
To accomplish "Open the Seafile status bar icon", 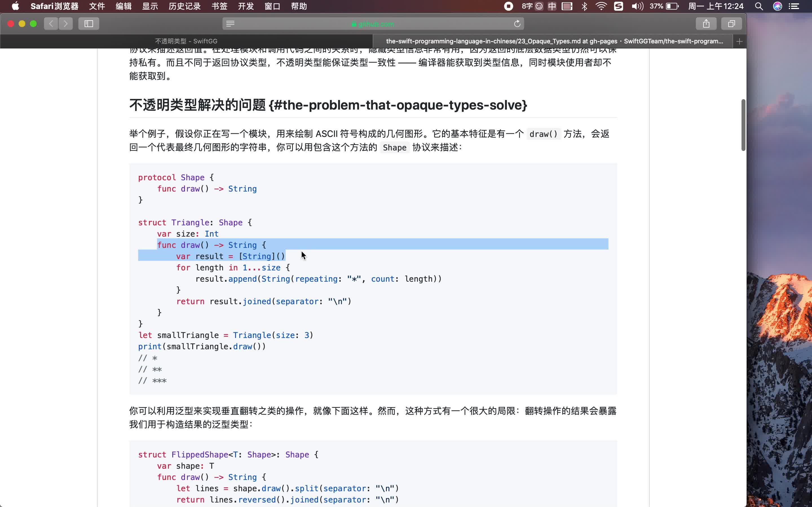I will pos(619,6).
